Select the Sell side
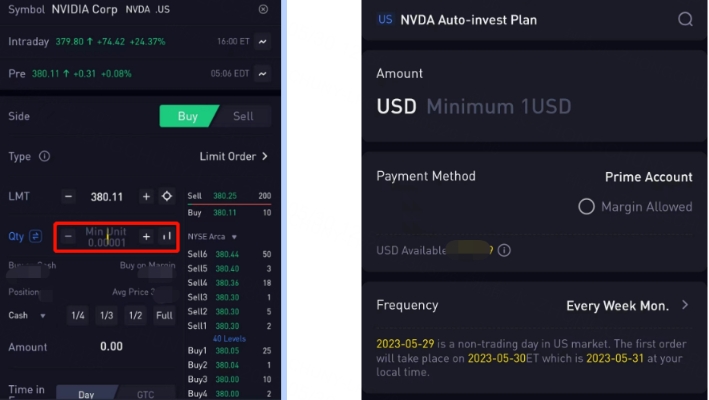Image resolution: width=709 pixels, height=400 pixels. click(x=243, y=116)
